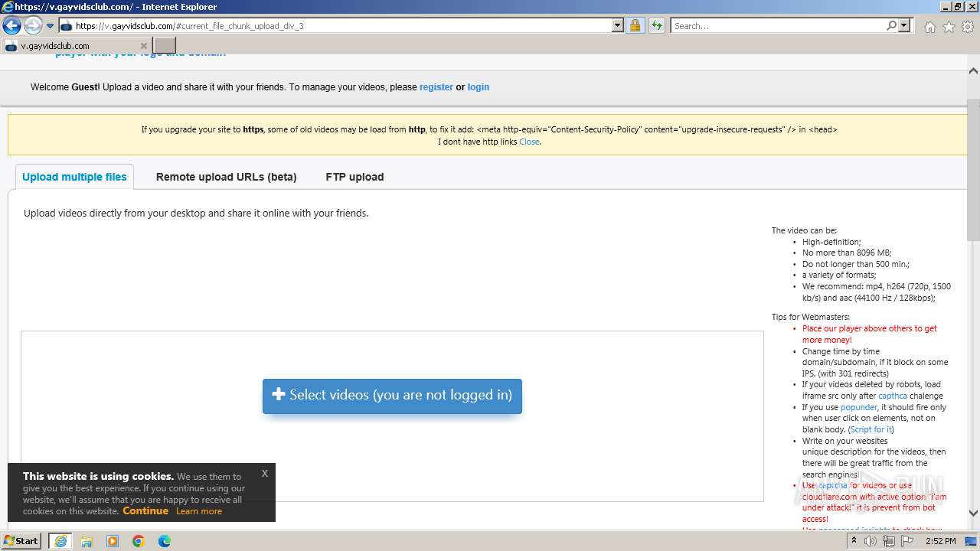Open the Tools gear icon
The width and height of the screenshot is (980, 551).
pos(968,27)
